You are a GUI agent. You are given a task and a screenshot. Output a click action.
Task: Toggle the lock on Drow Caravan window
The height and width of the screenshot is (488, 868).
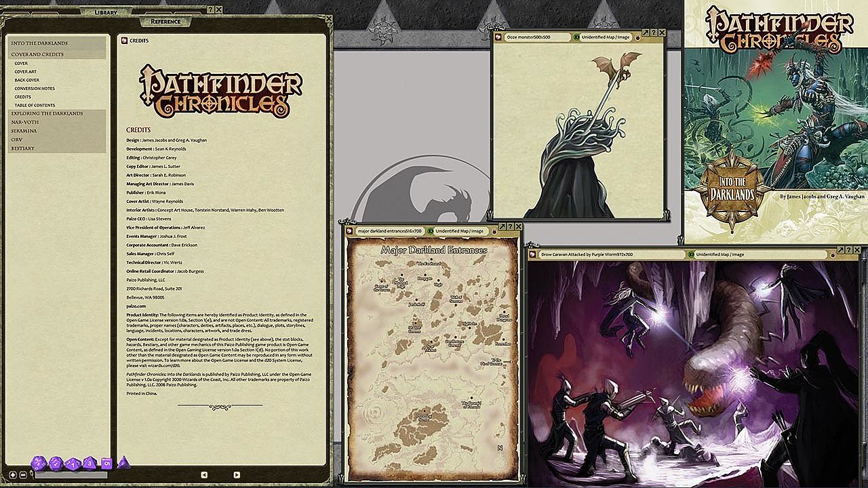pos(833,256)
